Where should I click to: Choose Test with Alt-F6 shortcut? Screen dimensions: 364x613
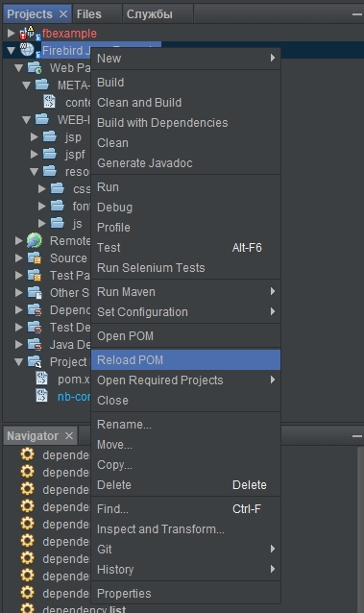coord(185,248)
